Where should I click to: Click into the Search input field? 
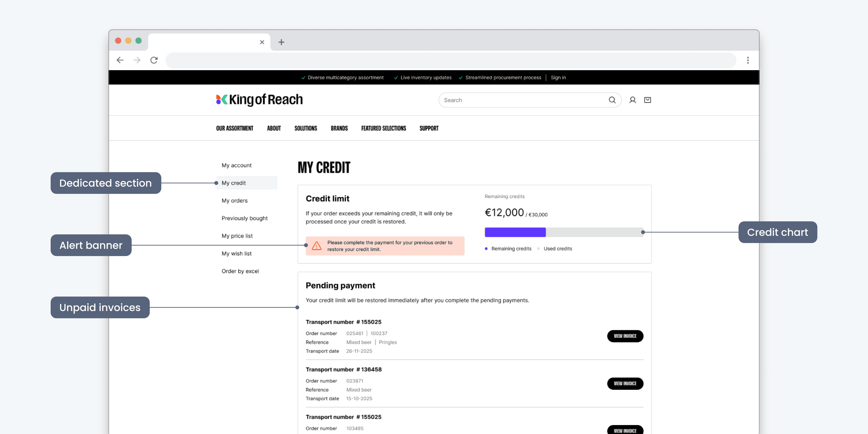(522, 100)
